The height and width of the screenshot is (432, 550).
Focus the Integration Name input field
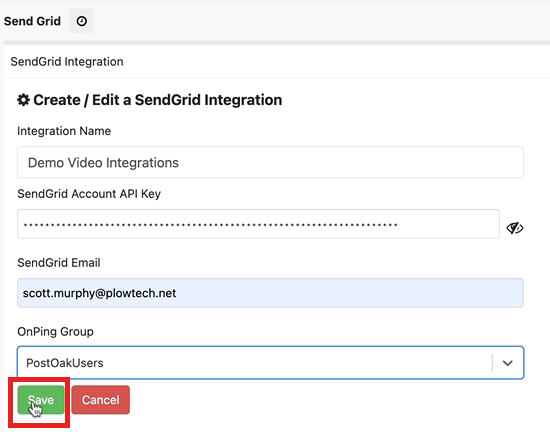(270, 162)
